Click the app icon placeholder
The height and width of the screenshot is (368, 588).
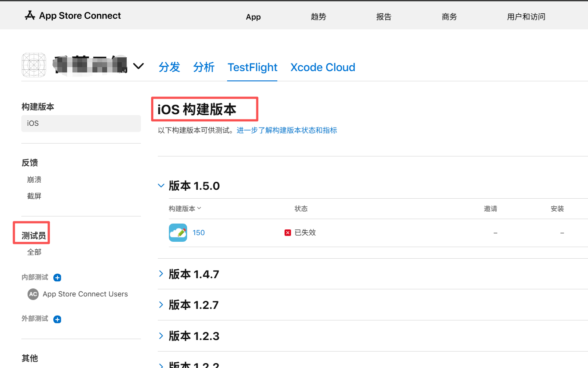click(34, 65)
